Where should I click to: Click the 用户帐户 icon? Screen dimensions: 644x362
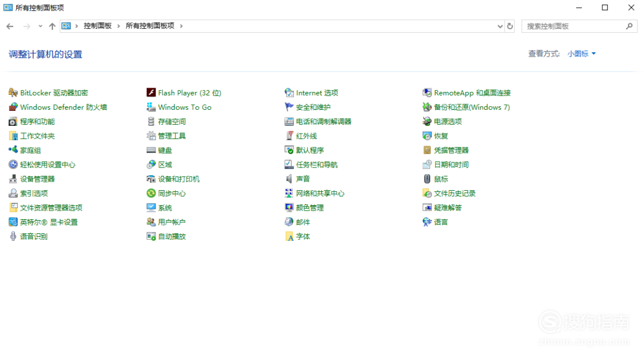tap(151, 222)
